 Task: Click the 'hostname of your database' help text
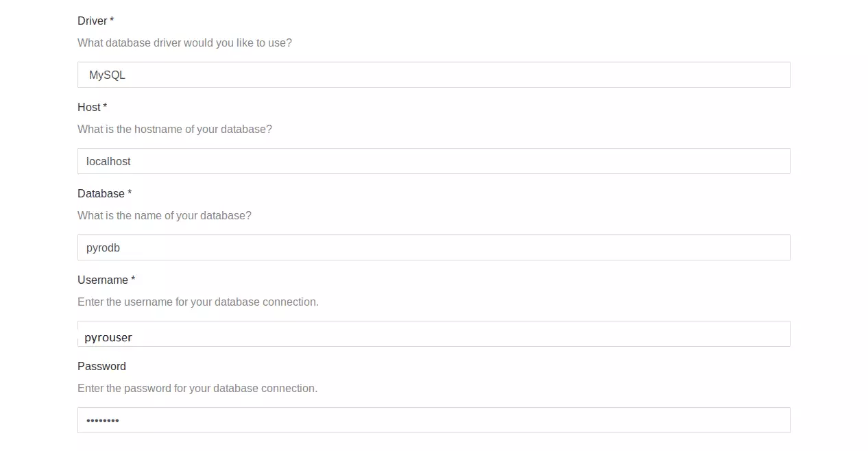[175, 130]
